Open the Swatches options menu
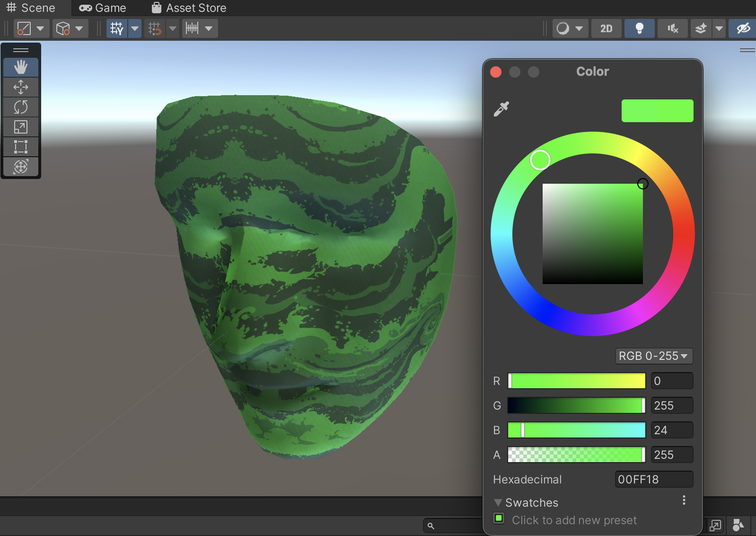 [684, 500]
